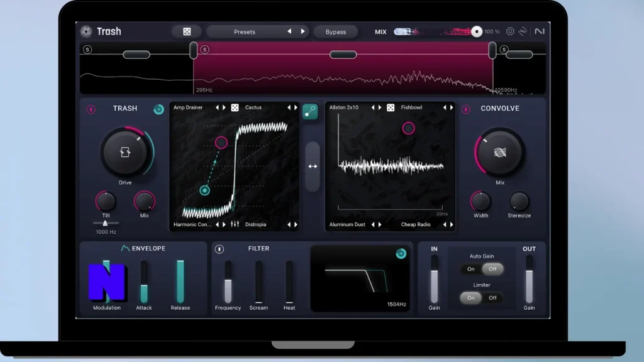This screenshot has height=362, width=644.
Task: Click the pink node in Convolve pad
Action: [x=408, y=128]
